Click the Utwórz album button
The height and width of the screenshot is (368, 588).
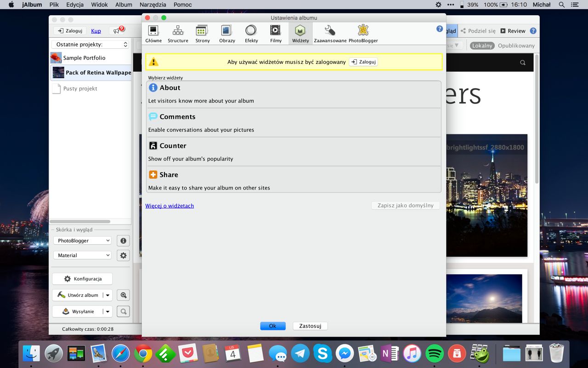(x=78, y=295)
